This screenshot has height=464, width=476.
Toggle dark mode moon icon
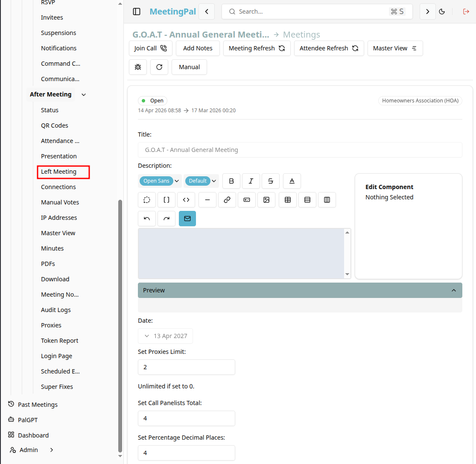click(442, 12)
